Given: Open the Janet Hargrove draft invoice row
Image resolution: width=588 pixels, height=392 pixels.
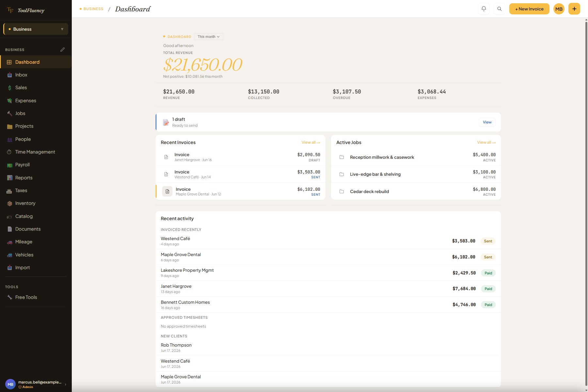Looking at the screenshot, I should [240, 157].
